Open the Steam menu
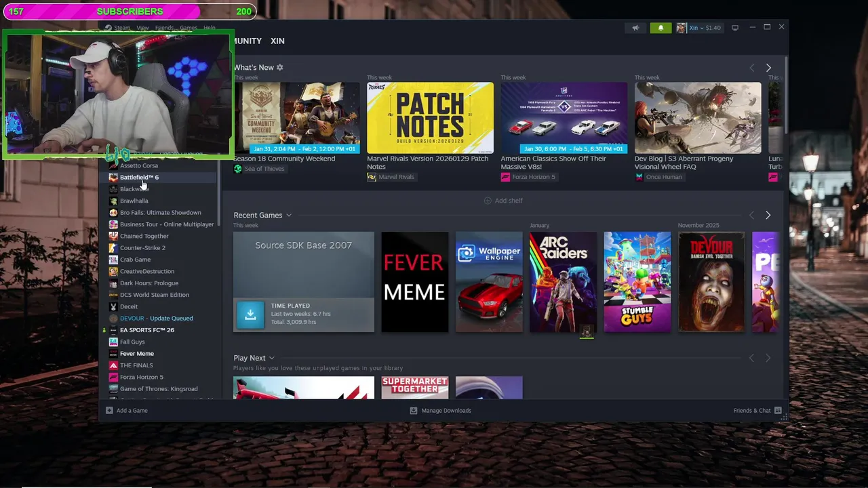868x488 pixels. 122,28
